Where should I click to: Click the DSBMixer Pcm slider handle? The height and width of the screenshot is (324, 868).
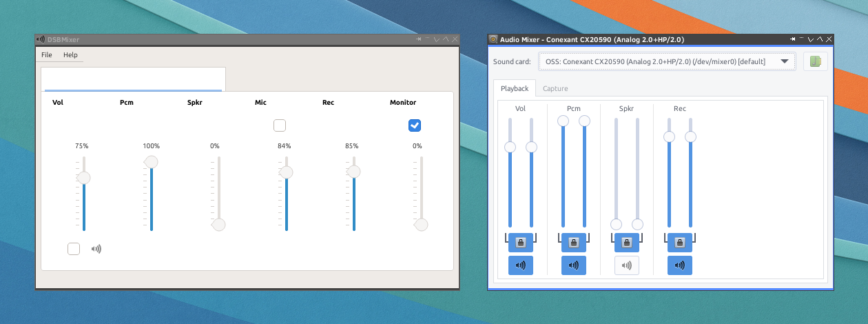click(x=151, y=162)
